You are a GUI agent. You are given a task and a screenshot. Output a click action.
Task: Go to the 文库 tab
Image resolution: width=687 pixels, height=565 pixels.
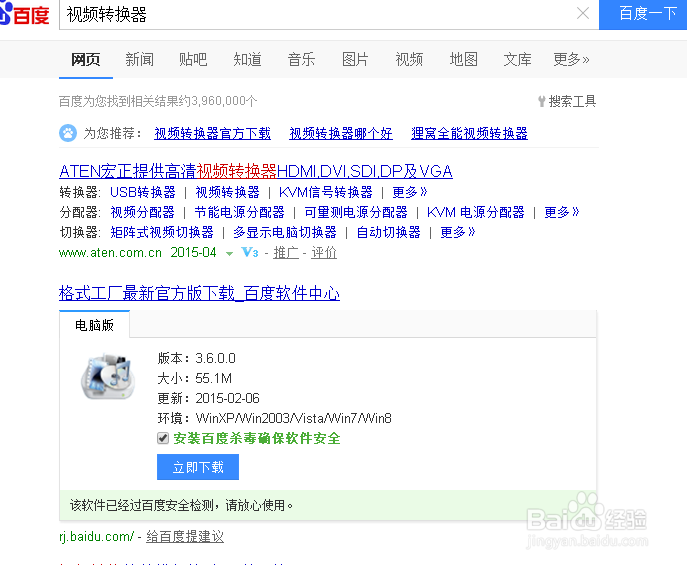[x=517, y=59]
